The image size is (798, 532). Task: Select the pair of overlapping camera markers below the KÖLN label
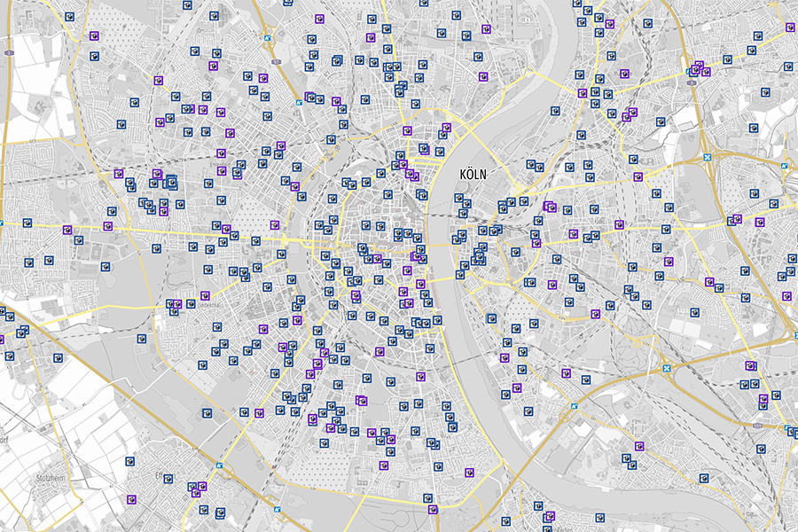[x=496, y=230]
